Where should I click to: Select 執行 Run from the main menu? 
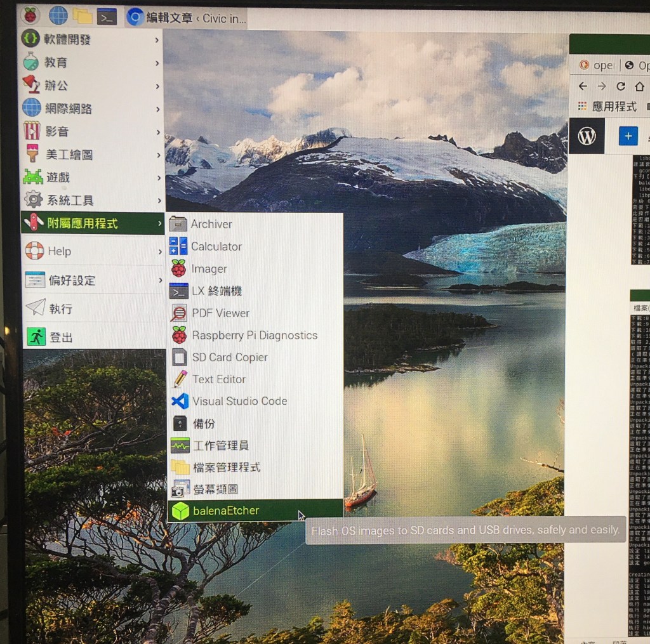61,308
